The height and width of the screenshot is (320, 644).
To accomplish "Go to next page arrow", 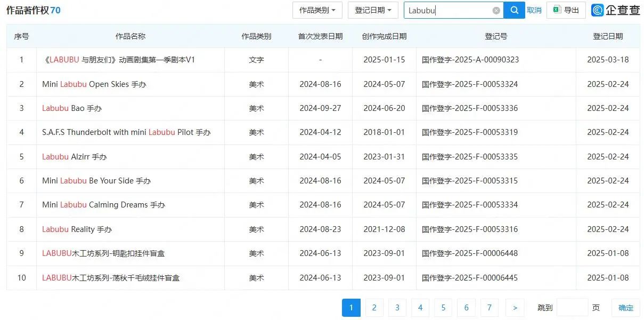I will [x=515, y=308].
